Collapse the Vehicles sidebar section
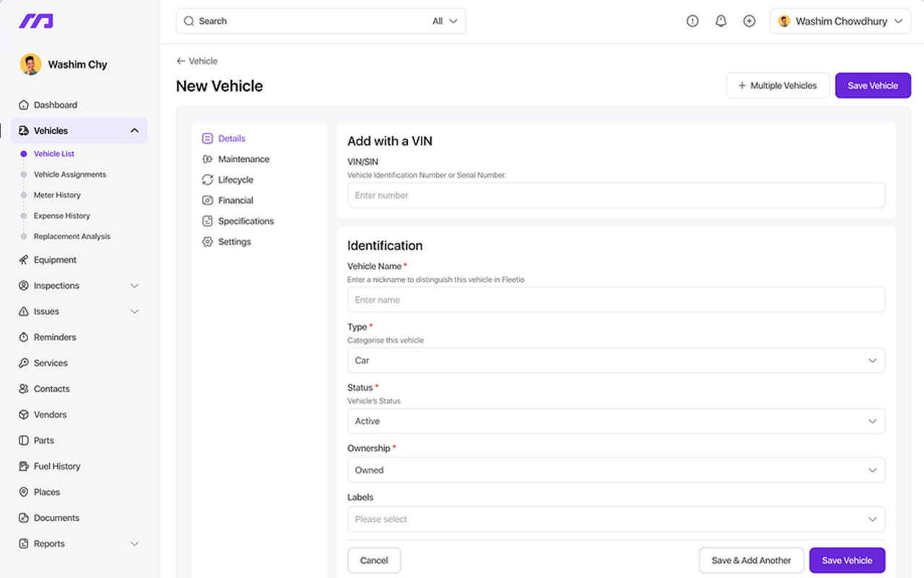Screen dimensions: 924x578 click(x=134, y=131)
